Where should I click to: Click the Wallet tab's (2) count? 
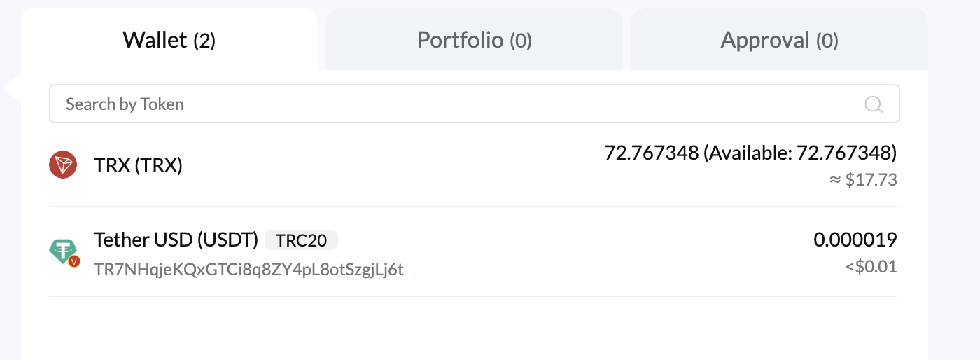204,41
